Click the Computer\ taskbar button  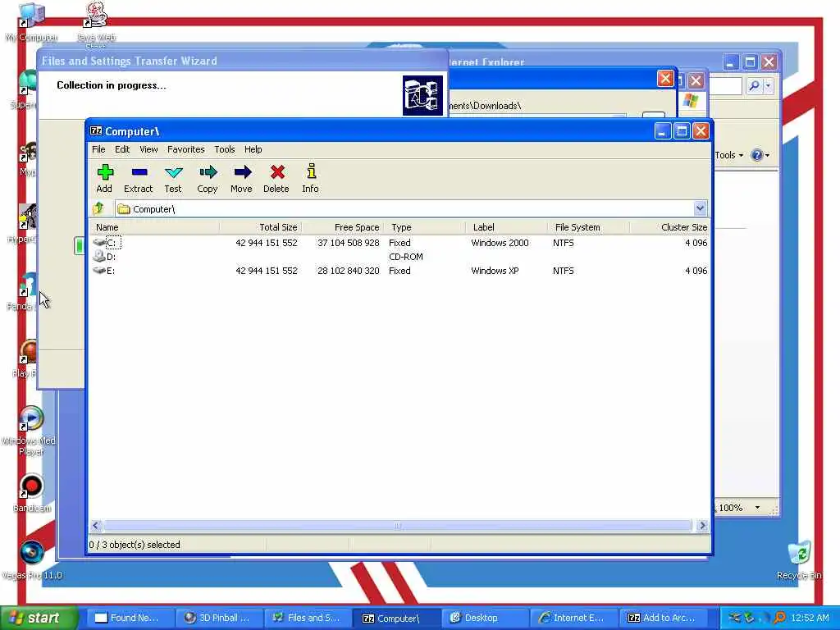[x=396, y=618]
